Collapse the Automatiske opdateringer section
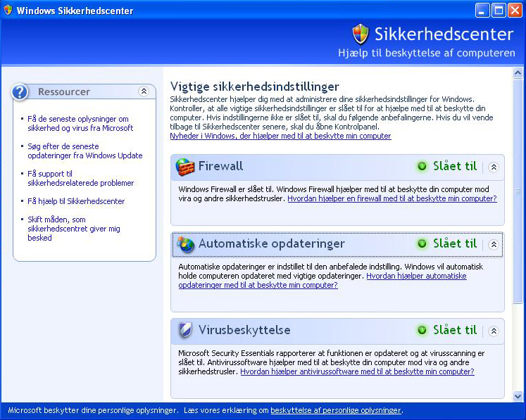The image size is (526, 420). coord(494,244)
